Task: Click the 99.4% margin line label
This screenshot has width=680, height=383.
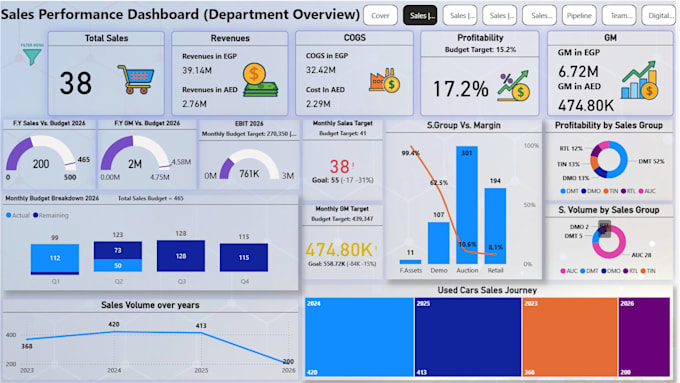Action: click(410, 153)
